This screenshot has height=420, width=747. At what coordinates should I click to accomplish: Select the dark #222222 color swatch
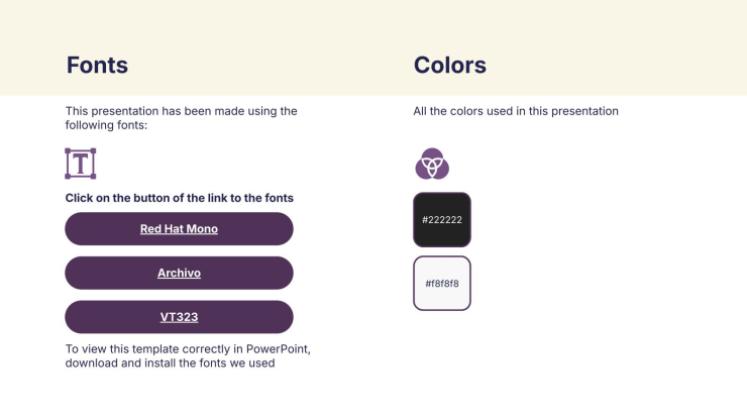[442, 220]
